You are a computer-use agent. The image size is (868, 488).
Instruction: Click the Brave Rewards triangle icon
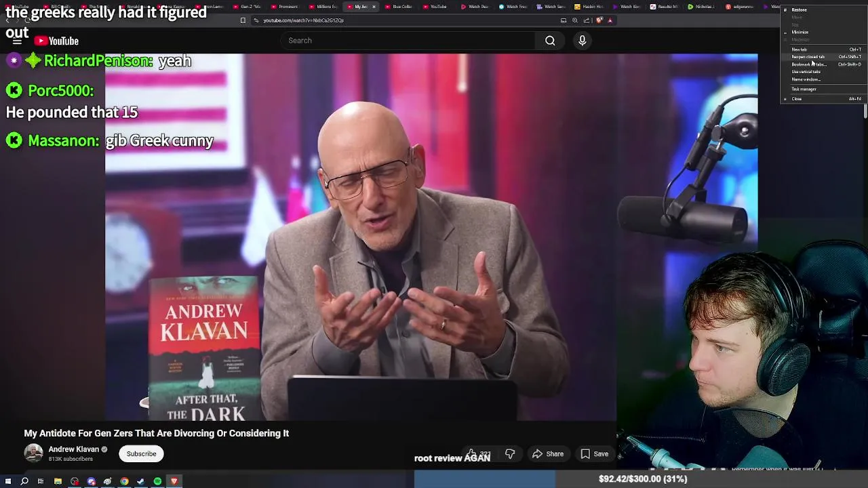pyautogui.click(x=610, y=20)
